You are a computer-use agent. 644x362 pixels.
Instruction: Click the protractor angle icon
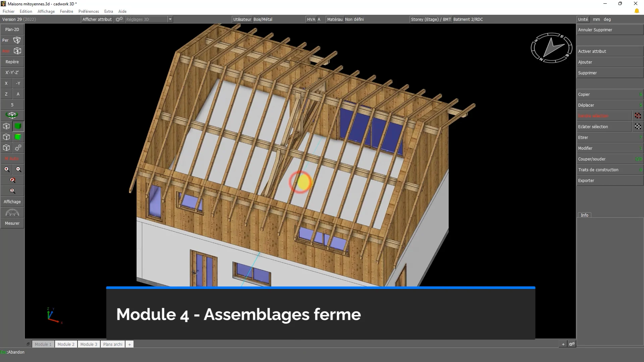tap(12, 213)
